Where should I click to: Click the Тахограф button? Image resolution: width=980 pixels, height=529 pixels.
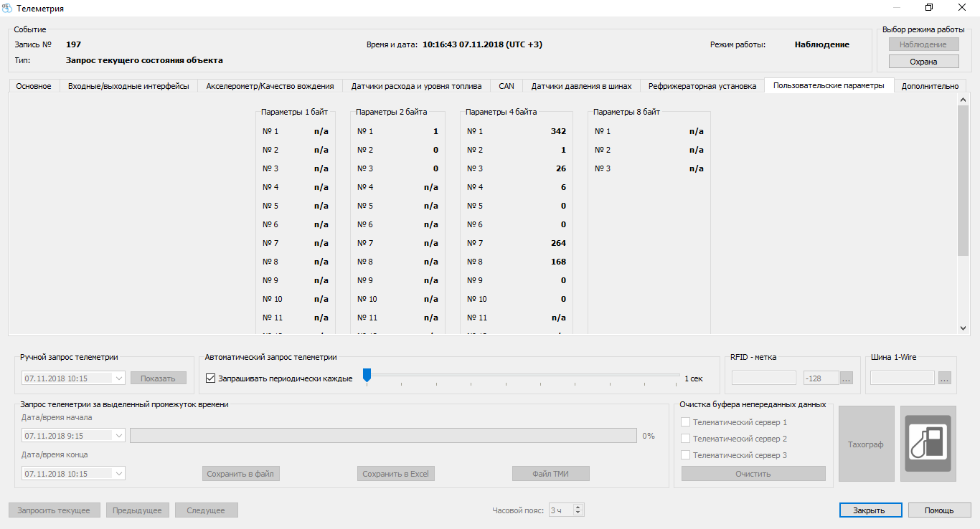click(x=866, y=444)
